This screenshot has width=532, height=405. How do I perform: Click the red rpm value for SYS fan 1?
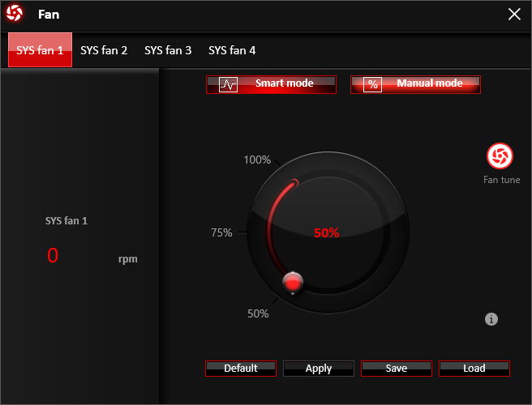(53, 256)
